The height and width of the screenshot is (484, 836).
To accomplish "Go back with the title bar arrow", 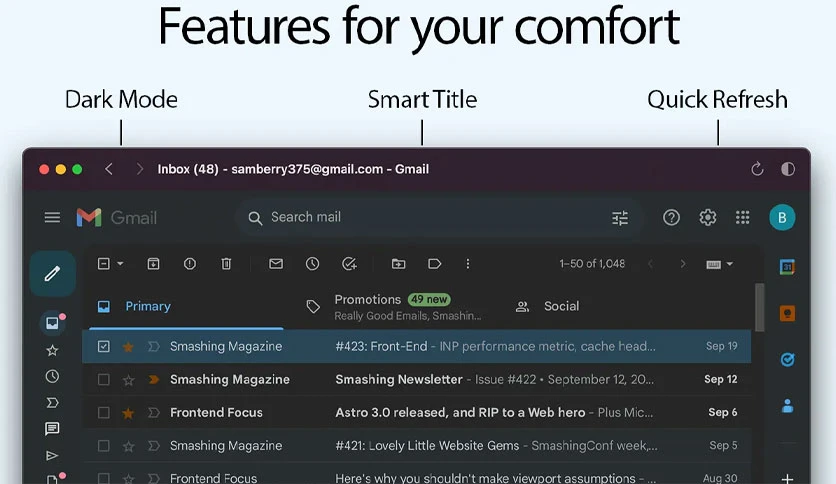I will pos(109,169).
